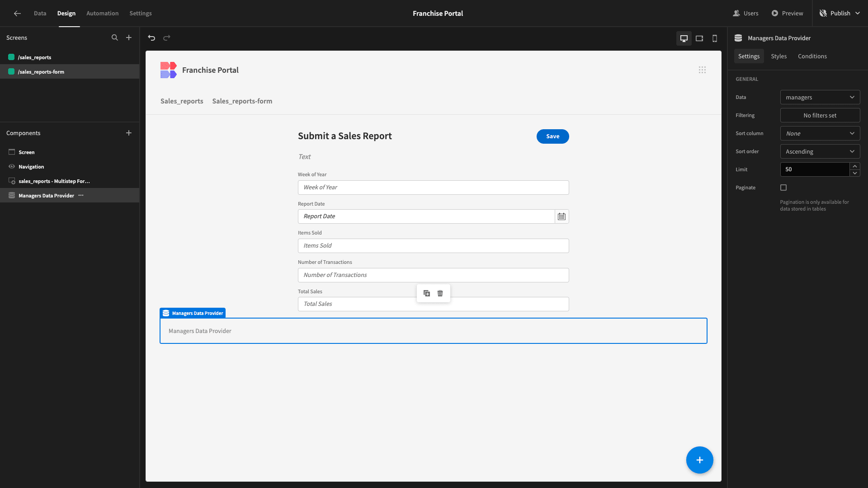Switch to mobile preview mode
This screenshot has width=868, height=488.
pos(715,38)
